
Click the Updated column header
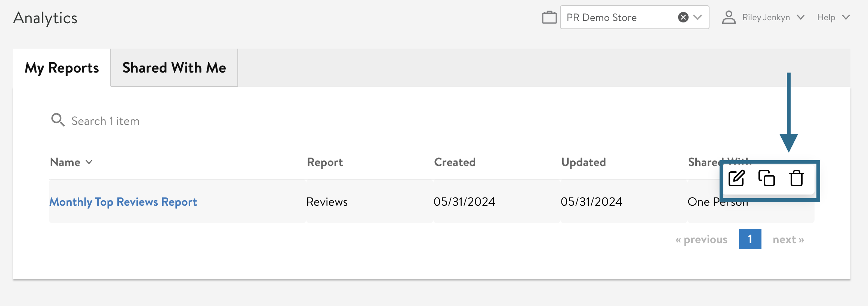(x=583, y=162)
